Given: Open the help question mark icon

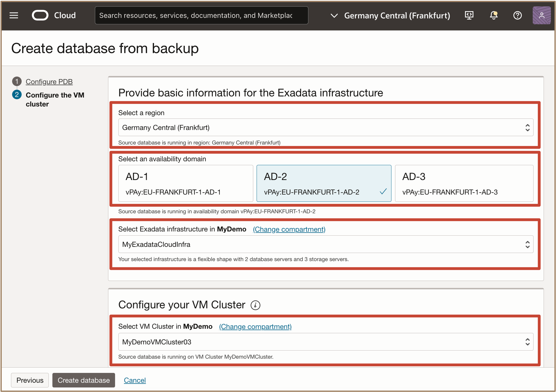Looking at the screenshot, I should click(x=517, y=15).
